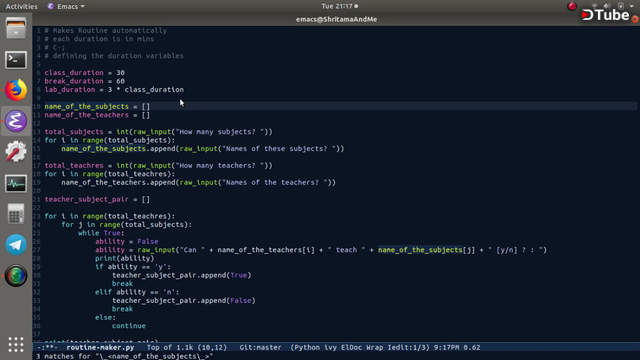Expand the system status menu arrow
This screenshot has width=640, height=360.
631,6
